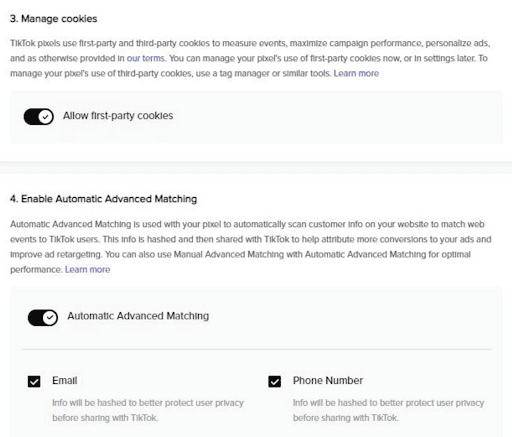Uncheck the Phone Number checkbox
512x437 pixels.
click(275, 381)
